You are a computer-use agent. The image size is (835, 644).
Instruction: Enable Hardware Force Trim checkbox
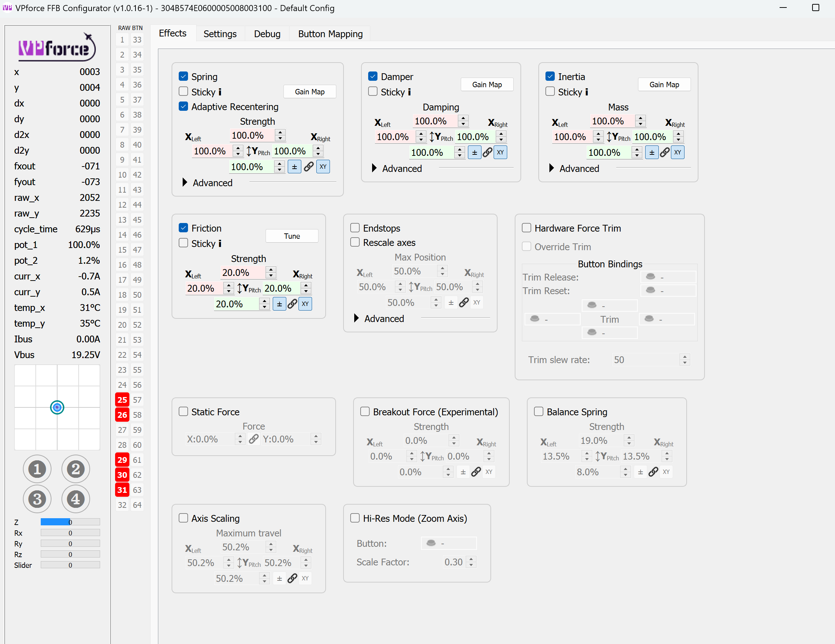527,228
